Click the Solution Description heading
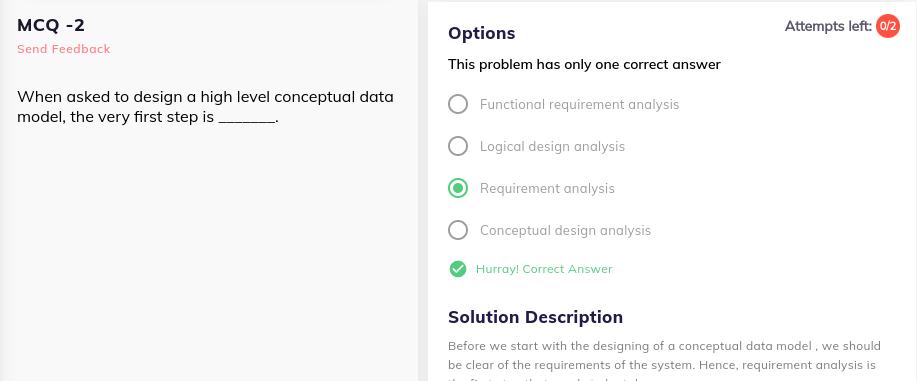The width and height of the screenshot is (917, 381). (535, 317)
